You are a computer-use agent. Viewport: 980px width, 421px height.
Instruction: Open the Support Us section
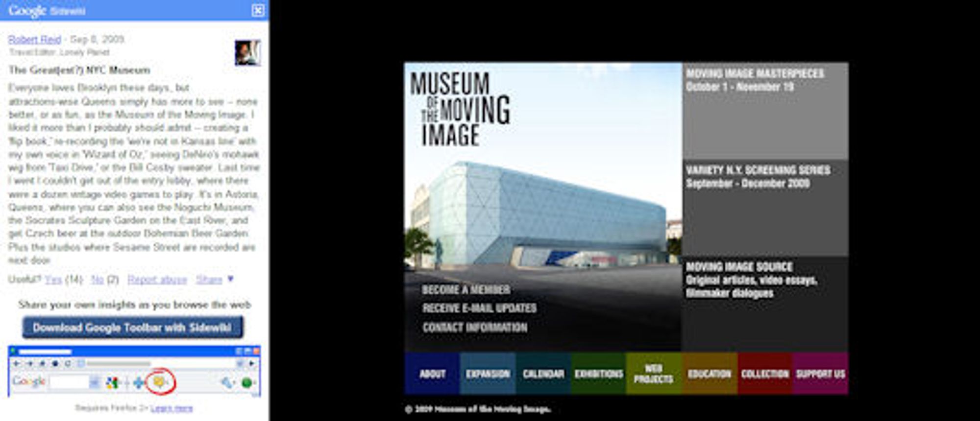pos(820,374)
